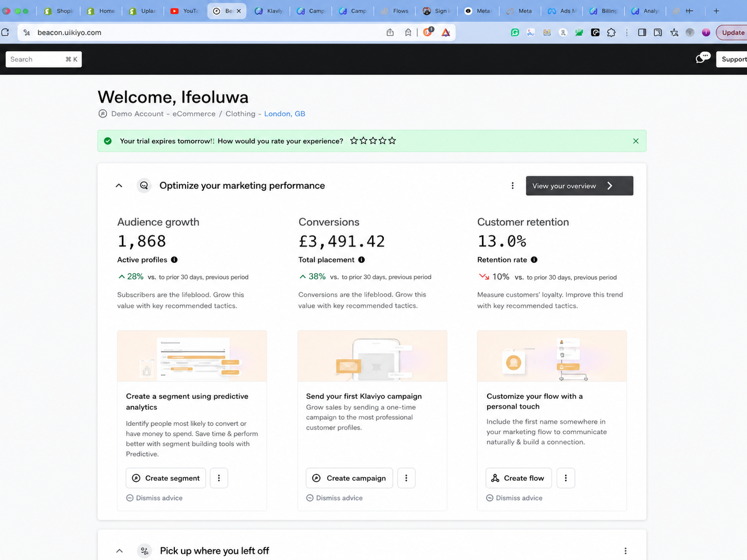747x560 pixels.
Task: Open the London, GB link
Action: click(285, 114)
